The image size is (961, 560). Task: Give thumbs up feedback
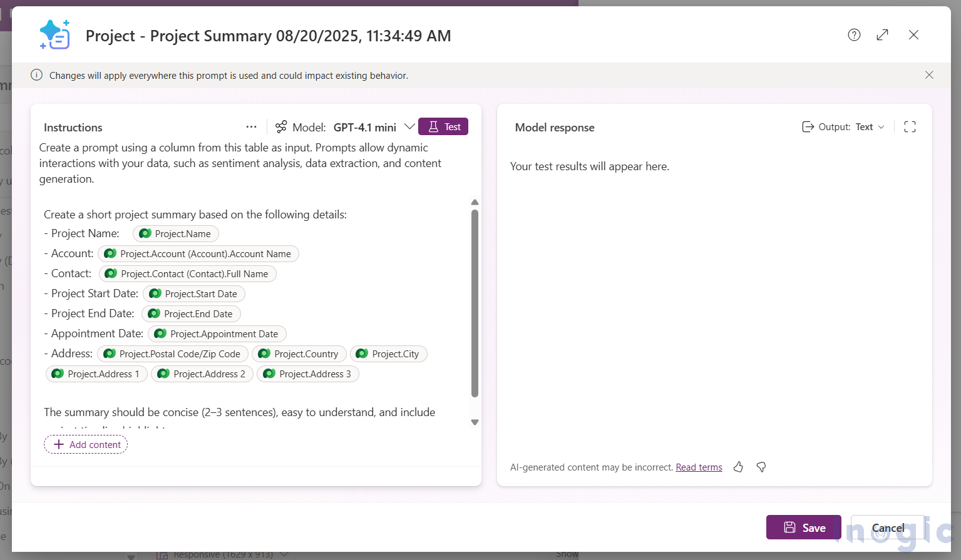click(x=738, y=467)
